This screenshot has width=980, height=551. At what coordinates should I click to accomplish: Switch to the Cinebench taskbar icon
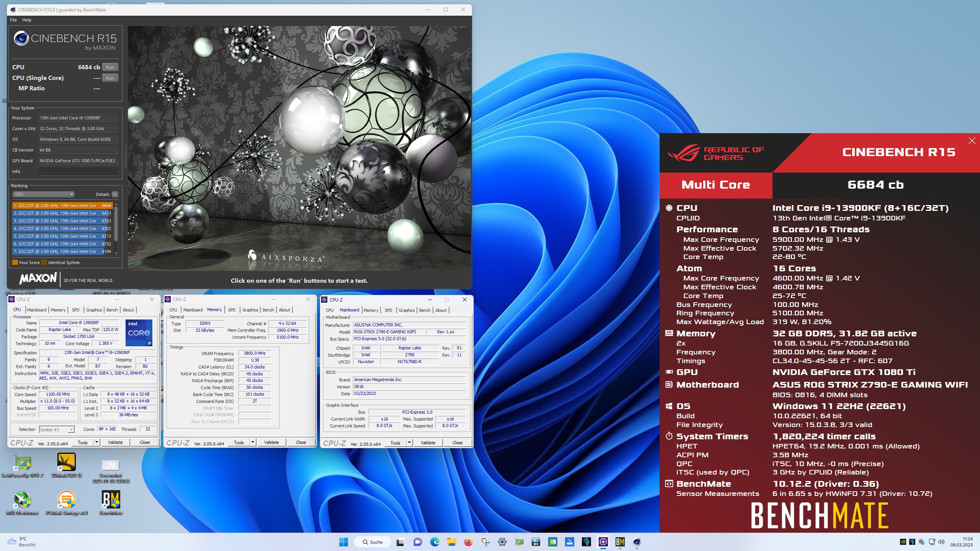(637, 542)
